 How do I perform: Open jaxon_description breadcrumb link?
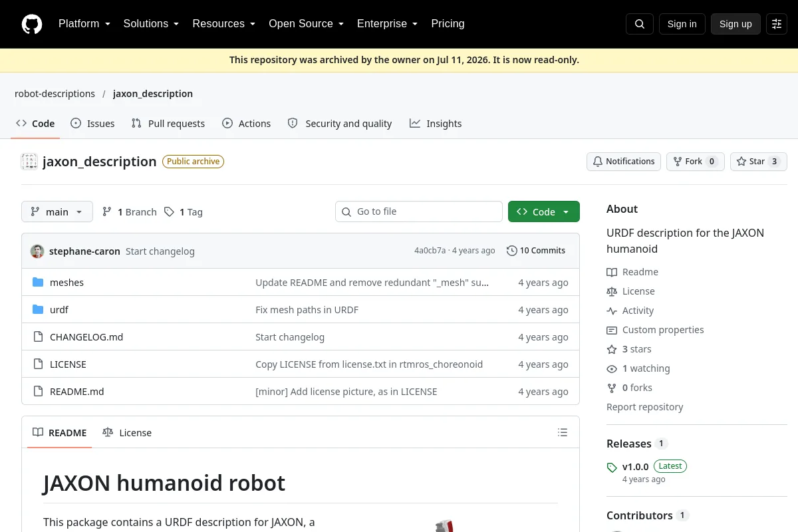pyautogui.click(x=153, y=94)
